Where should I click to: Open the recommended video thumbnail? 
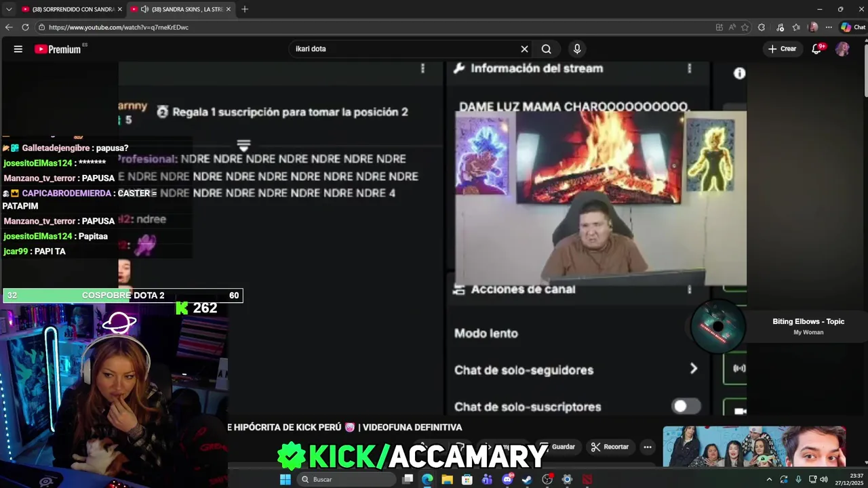pyautogui.click(x=754, y=447)
